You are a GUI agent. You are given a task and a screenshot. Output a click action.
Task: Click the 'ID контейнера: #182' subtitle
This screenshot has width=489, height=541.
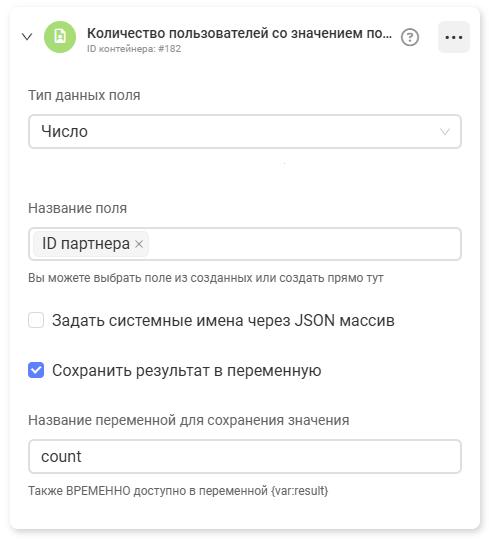(134, 49)
